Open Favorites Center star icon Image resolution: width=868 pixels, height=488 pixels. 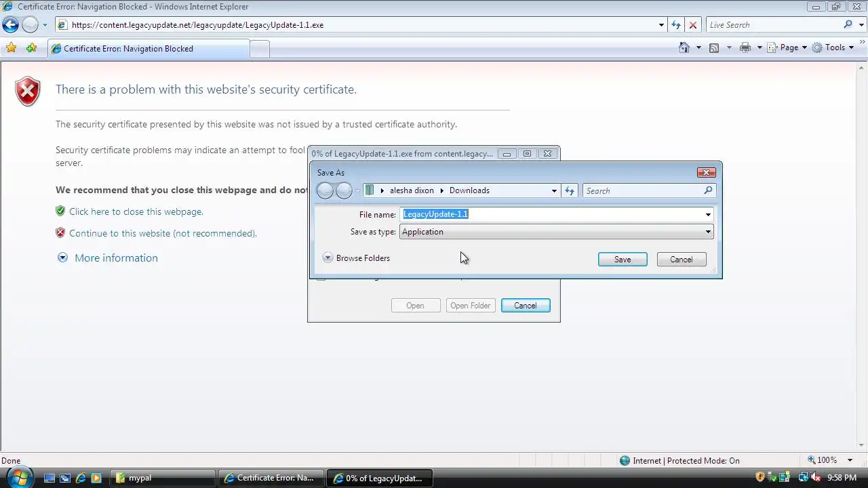coord(11,48)
